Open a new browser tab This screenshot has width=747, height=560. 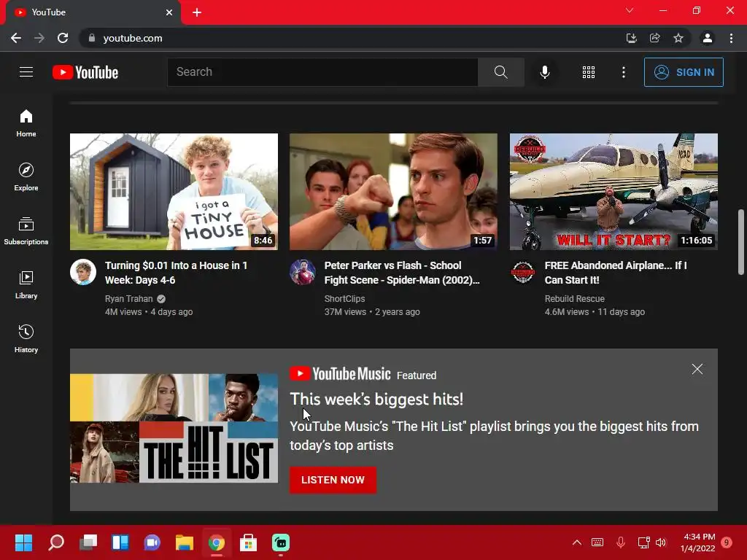[x=197, y=12]
